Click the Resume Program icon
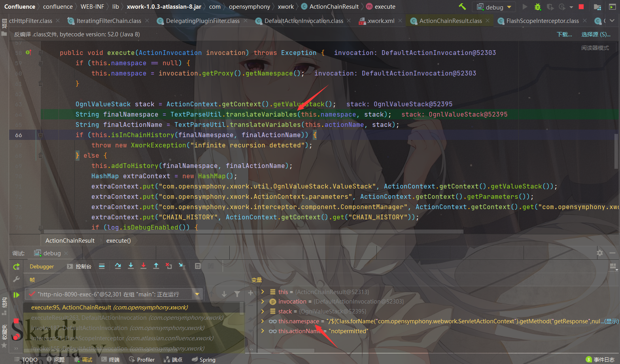 (16, 295)
